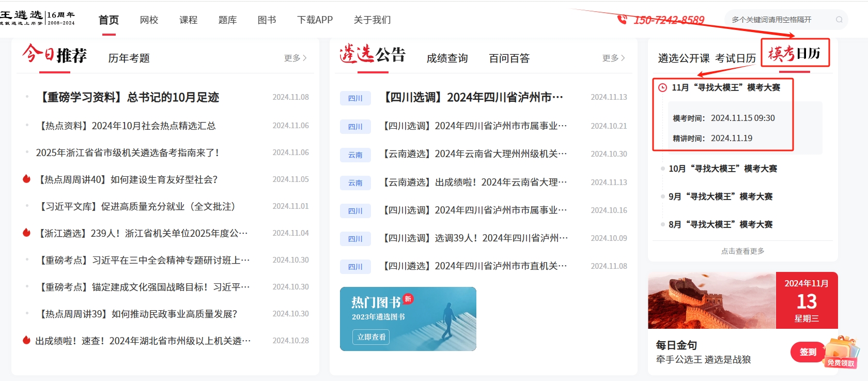
Task: Switch to the 成绩查询 tab
Action: pos(447,58)
